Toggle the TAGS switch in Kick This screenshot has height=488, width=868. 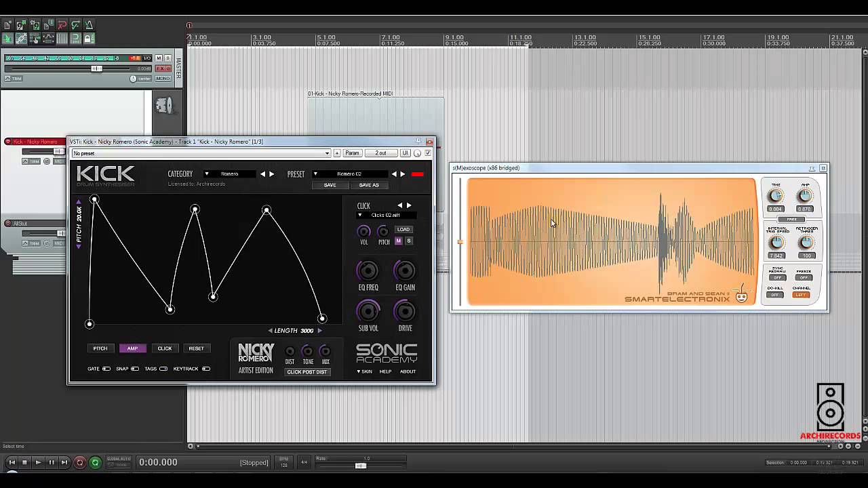(x=163, y=369)
